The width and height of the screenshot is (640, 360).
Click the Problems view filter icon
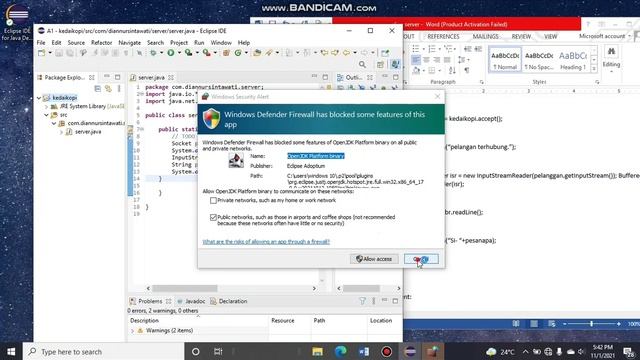click(x=362, y=301)
